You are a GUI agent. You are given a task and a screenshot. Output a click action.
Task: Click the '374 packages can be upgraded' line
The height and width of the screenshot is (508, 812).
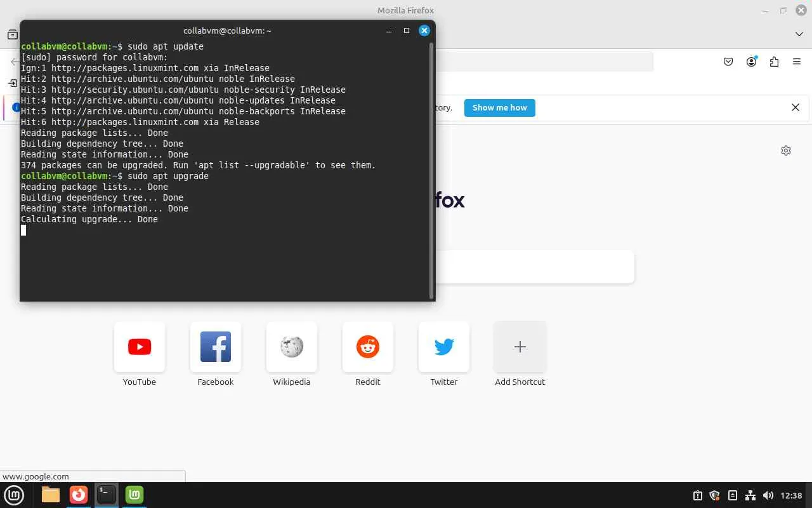pos(199,165)
